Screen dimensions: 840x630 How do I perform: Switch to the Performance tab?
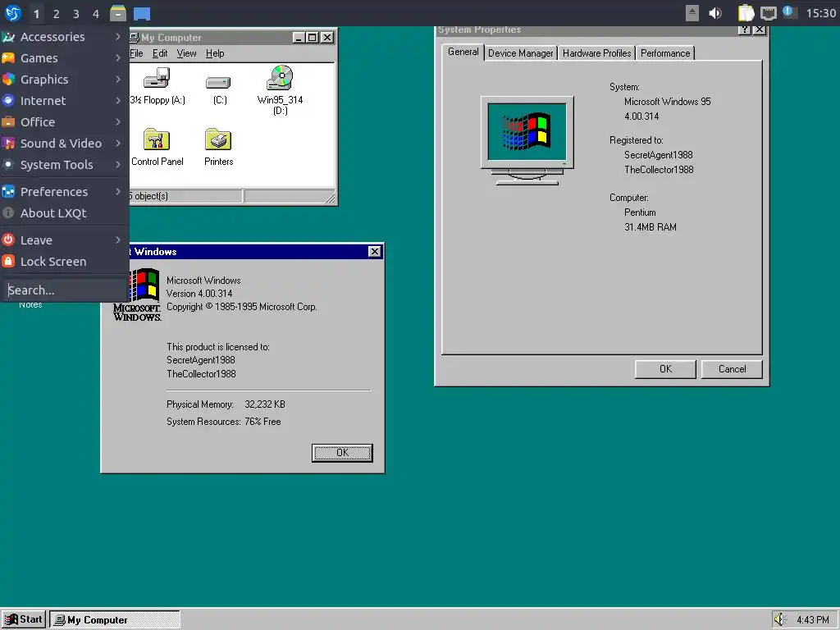click(x=665, y=53)
